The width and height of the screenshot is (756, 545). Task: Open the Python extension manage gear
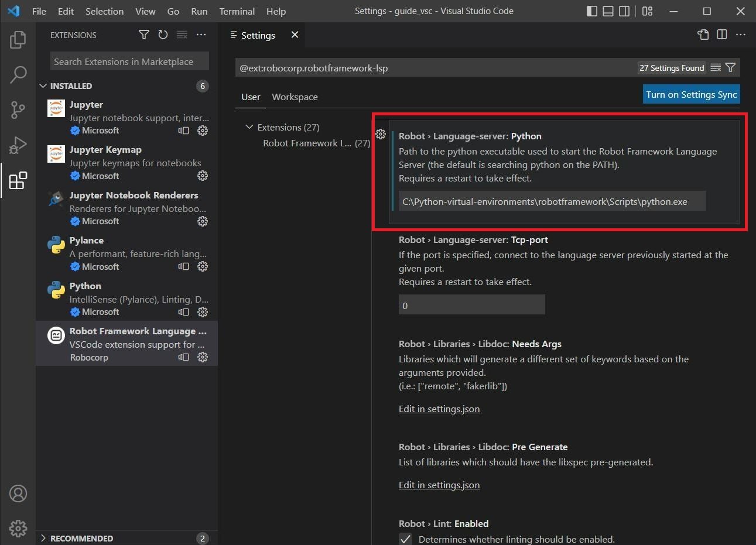[x=203, y=312]
